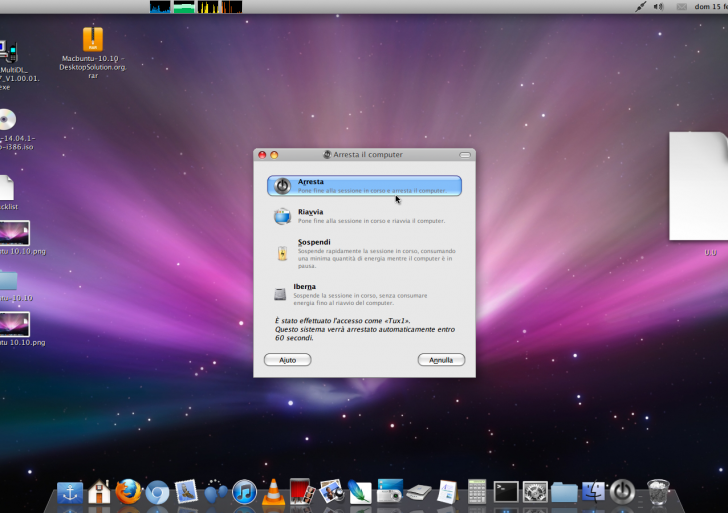
Task: Click the volume icon in menu bar
Action: coord(659,7)
